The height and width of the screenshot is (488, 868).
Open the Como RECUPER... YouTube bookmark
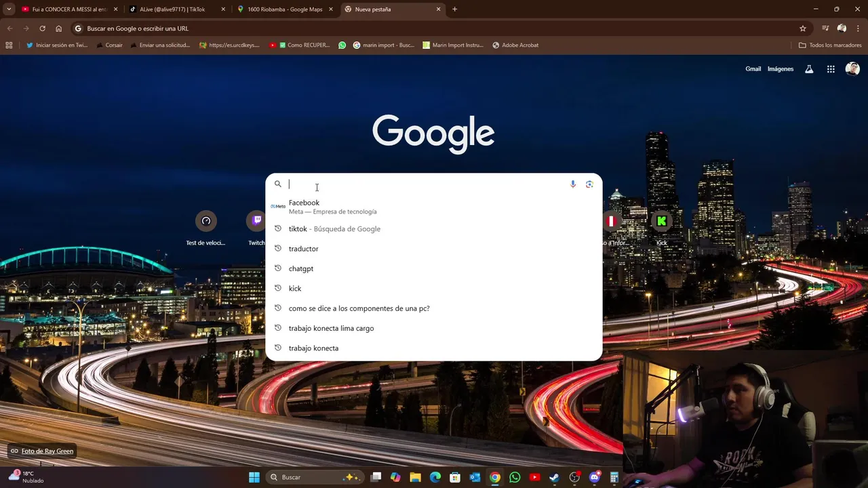(299, 45)
